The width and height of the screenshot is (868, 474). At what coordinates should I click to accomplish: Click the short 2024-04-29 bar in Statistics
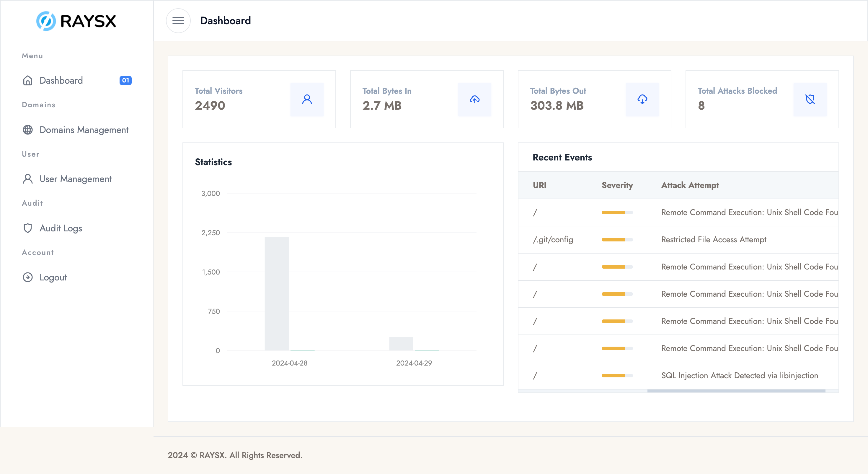(401, 344)
